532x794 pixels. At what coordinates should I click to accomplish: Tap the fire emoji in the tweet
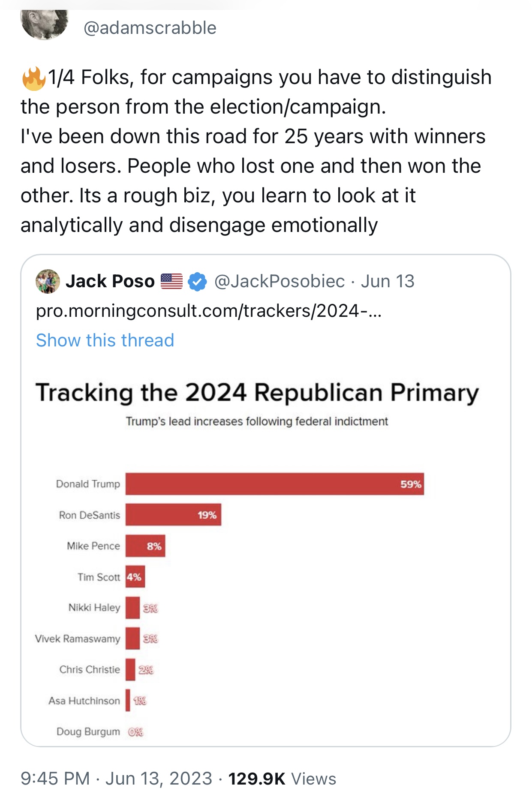point(33,78)
